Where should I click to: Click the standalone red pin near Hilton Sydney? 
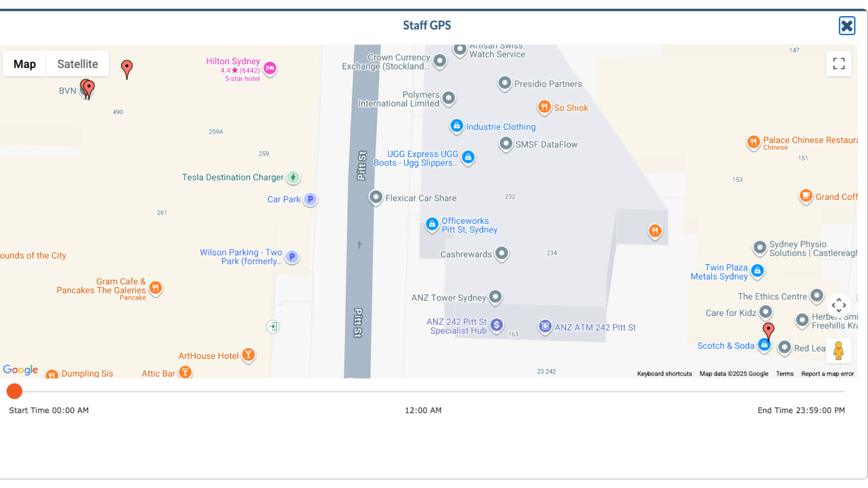click(x=127, y=69)
